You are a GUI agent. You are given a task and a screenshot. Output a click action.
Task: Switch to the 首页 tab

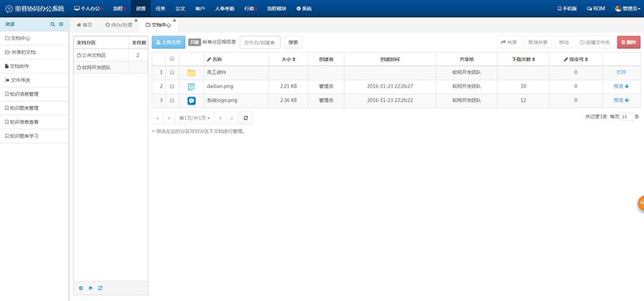coord(84,25)
